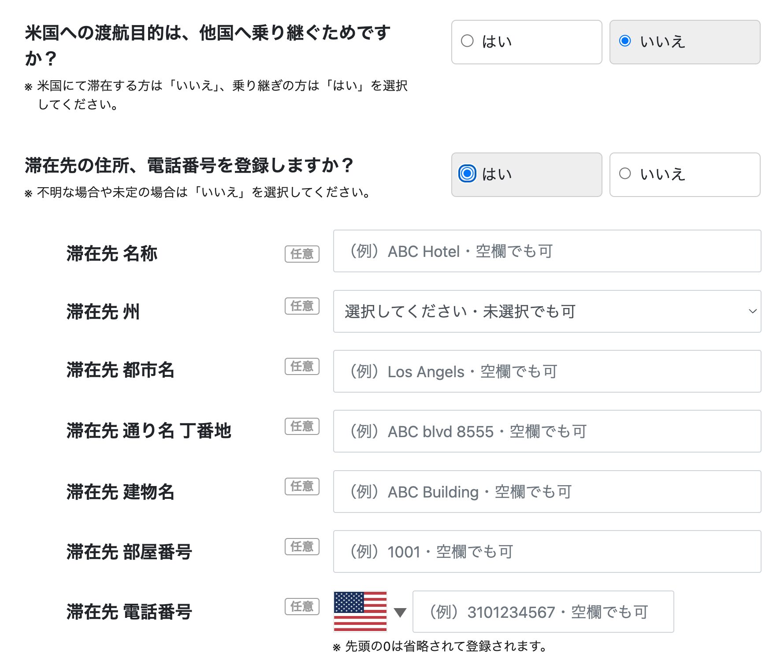Click the 通り名 丁番地 street address field
The image size is (784, 672).
[x=547, y=431]
